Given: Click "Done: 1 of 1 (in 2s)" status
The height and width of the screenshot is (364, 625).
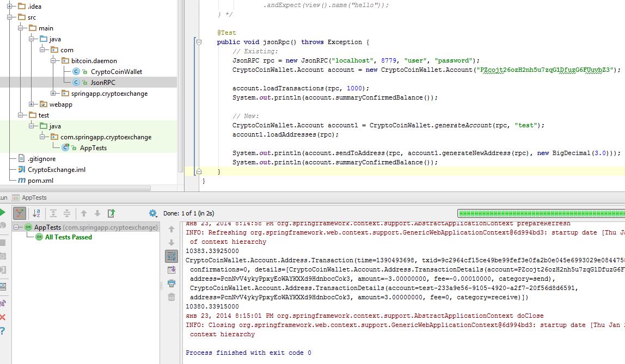Looking at the screenshot, I should (x=188, y=213).
